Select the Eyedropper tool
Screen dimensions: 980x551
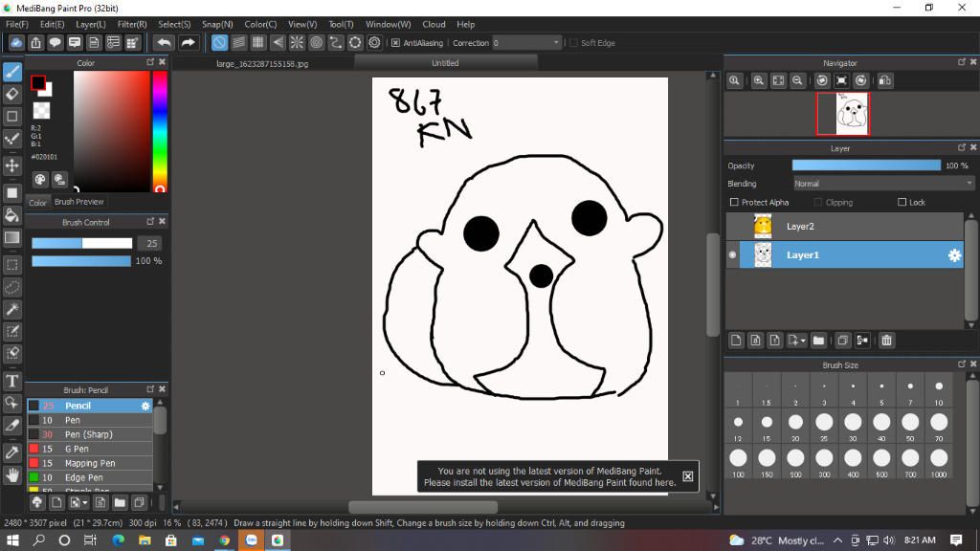(x=12, y=452)
